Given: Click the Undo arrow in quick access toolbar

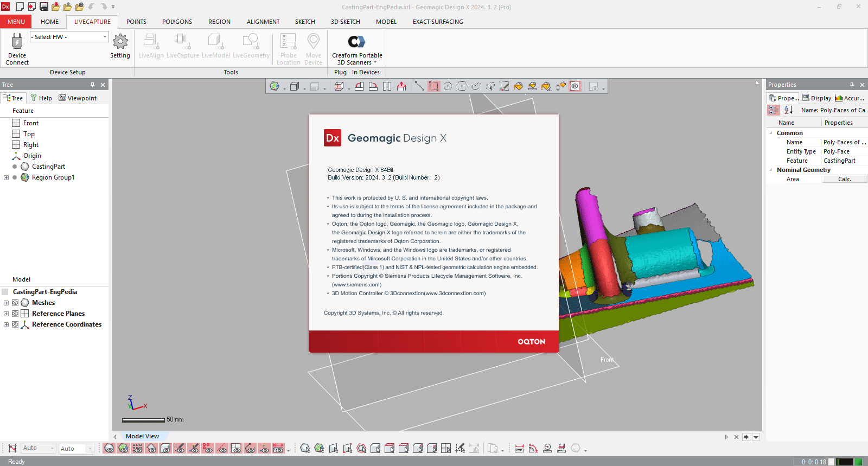Looking at the screenshot, I should pyautogui.click(x=91, y=7).
